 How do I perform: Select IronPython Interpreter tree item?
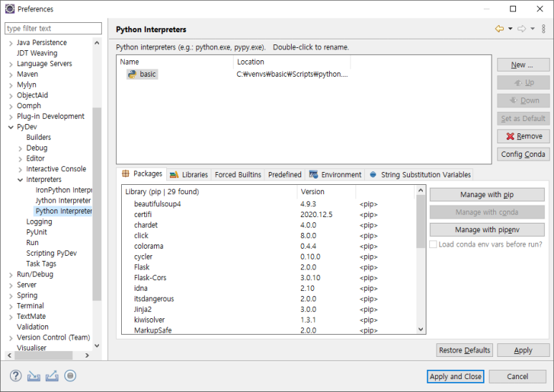tap(64, 190)
